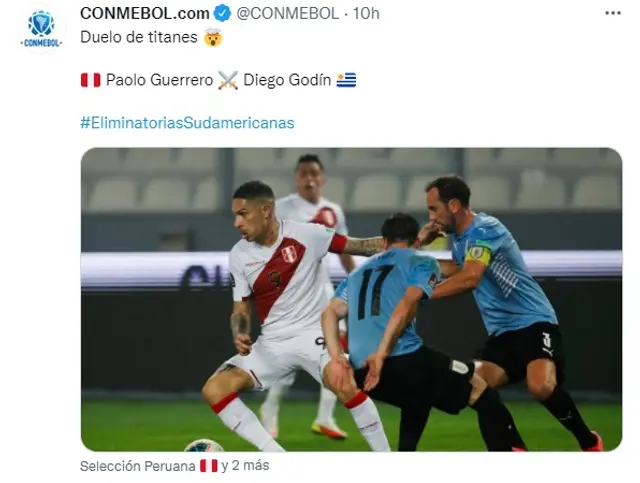Open the three-dot more options menu

point(613,13)
